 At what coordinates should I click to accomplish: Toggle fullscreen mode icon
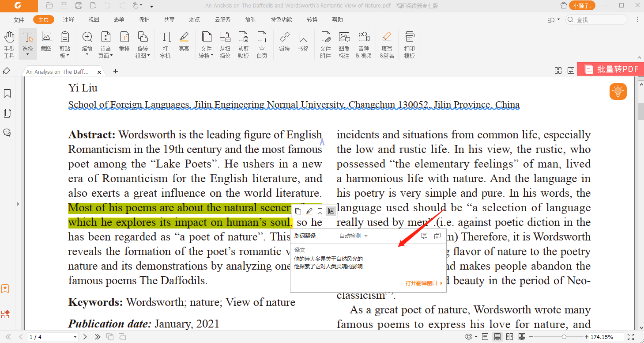click(631, 337)
